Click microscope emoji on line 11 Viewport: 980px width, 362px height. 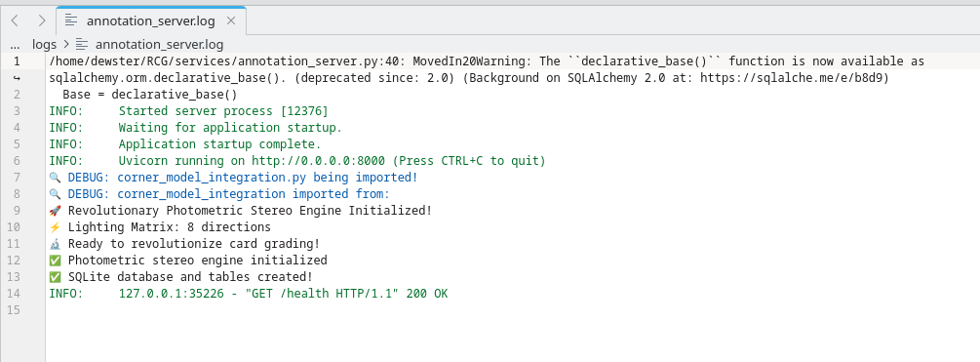click(55, 244)
